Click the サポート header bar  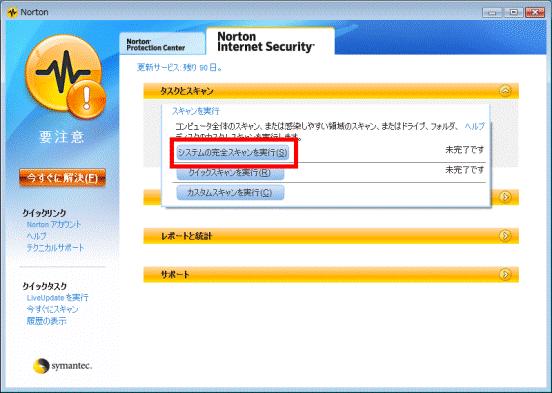(x=331, y=275)
